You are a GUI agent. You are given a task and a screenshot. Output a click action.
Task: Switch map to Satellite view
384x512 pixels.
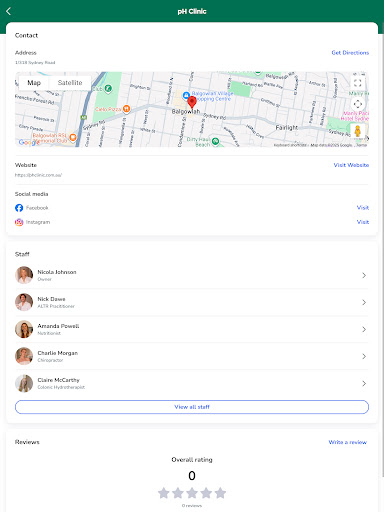click(70, 83)
